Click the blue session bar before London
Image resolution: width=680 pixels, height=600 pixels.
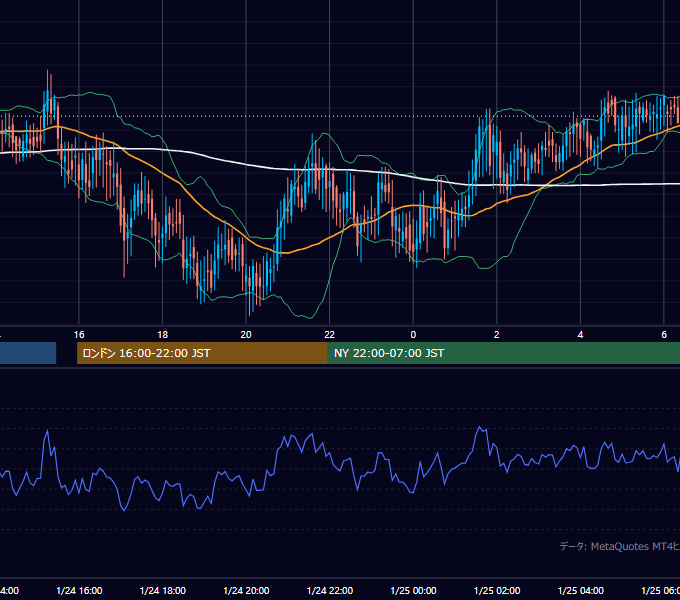28,353
